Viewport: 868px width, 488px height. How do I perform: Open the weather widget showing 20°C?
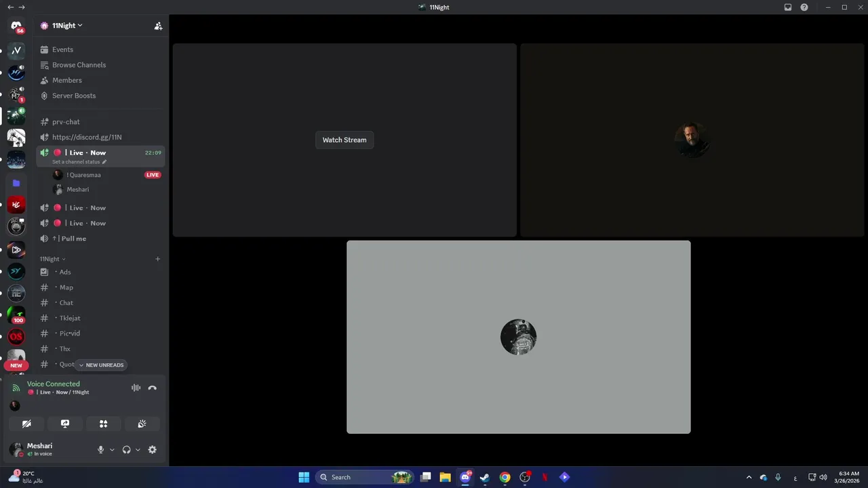pyautogui.click(x=26, y=477)
